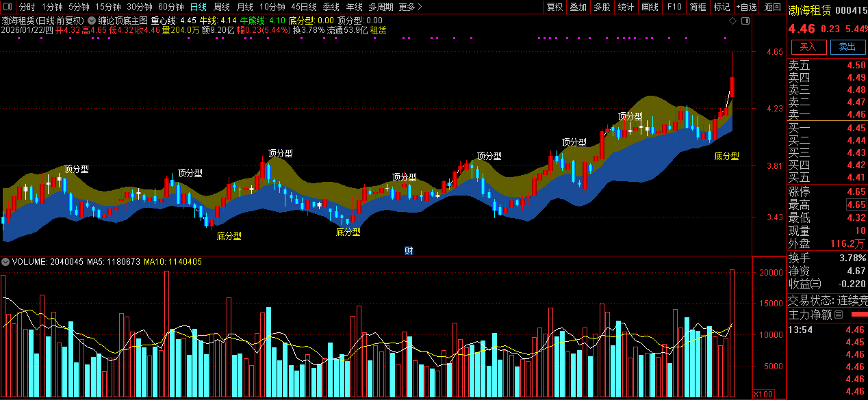The width and height of the screenshot is (868, 400).
Task: Click the 卖一 price 4.46
Action: point(856,115)
